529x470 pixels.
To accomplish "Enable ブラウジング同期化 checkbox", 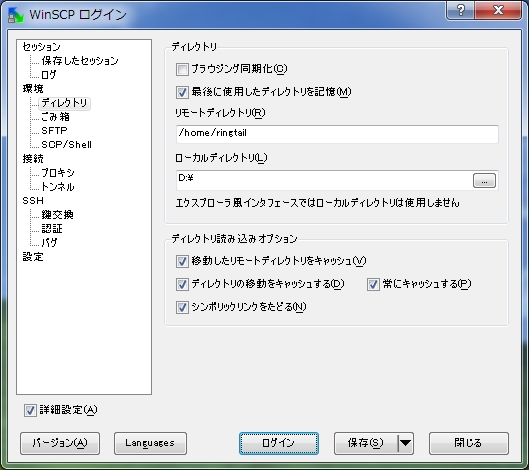I will pyautogui.click(x=182, y=70).
